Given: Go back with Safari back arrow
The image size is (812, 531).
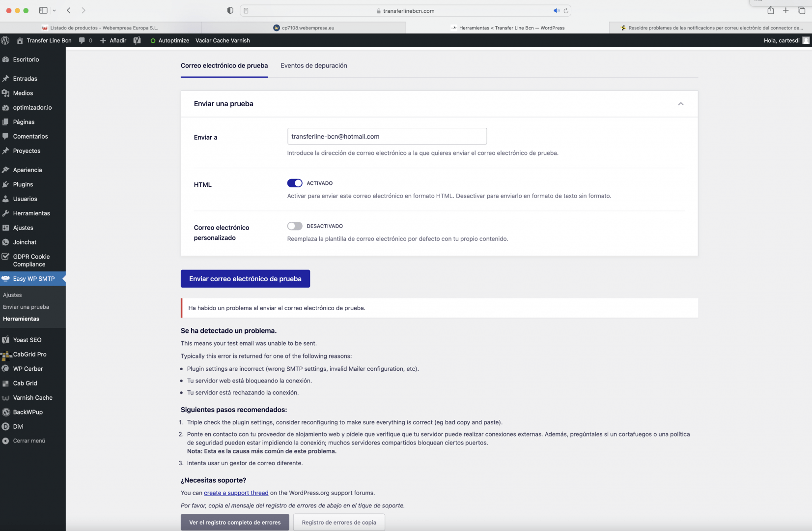Looking at the screenshot, I should (x=69, y=10).
